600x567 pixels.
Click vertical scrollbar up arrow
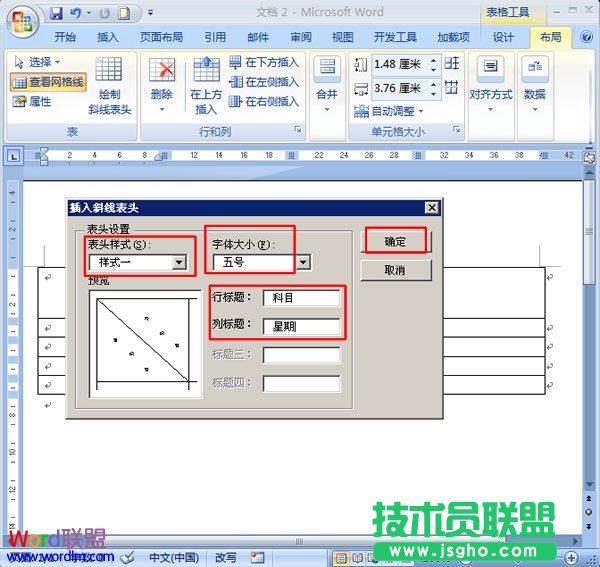[589, 173]
